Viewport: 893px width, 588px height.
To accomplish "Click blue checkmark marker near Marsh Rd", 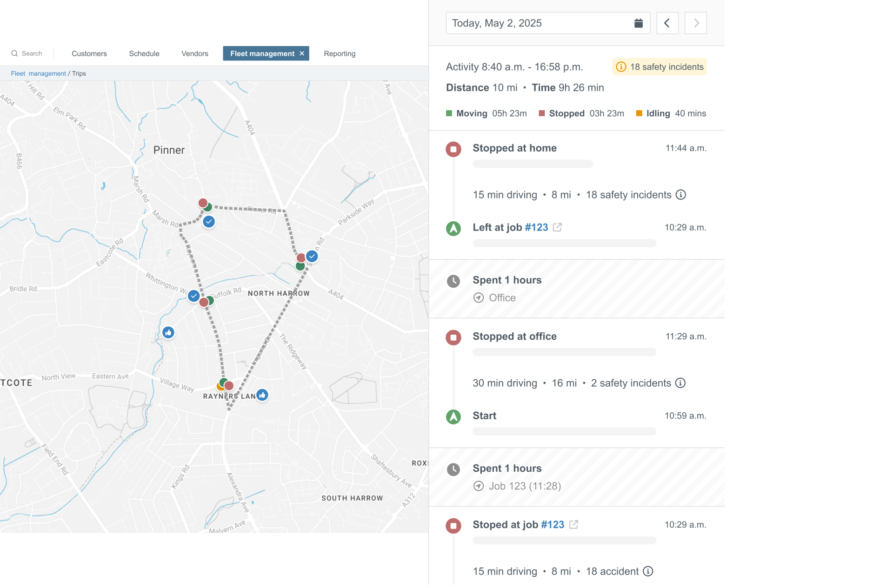I will [209, 222].
